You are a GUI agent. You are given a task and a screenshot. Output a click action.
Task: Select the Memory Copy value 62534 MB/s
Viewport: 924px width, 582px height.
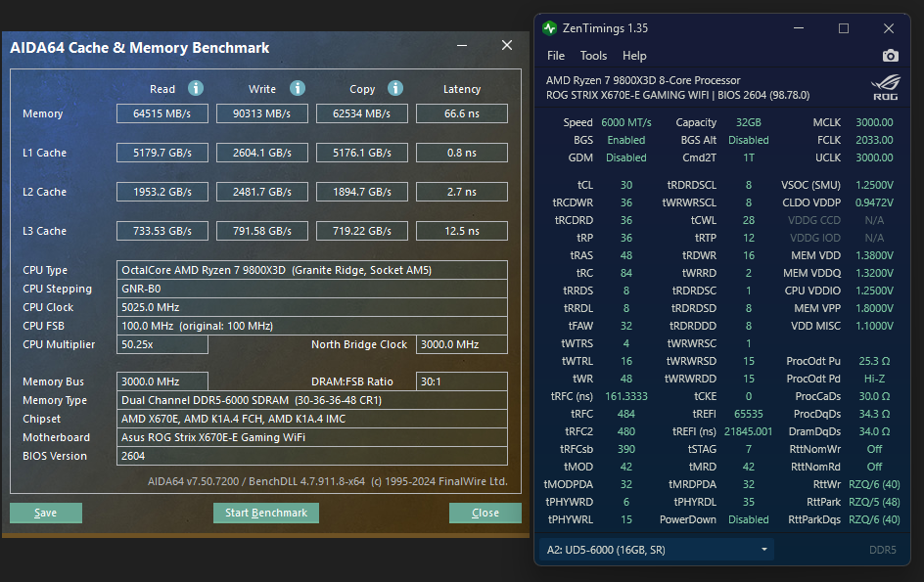(x=362, y=113)
